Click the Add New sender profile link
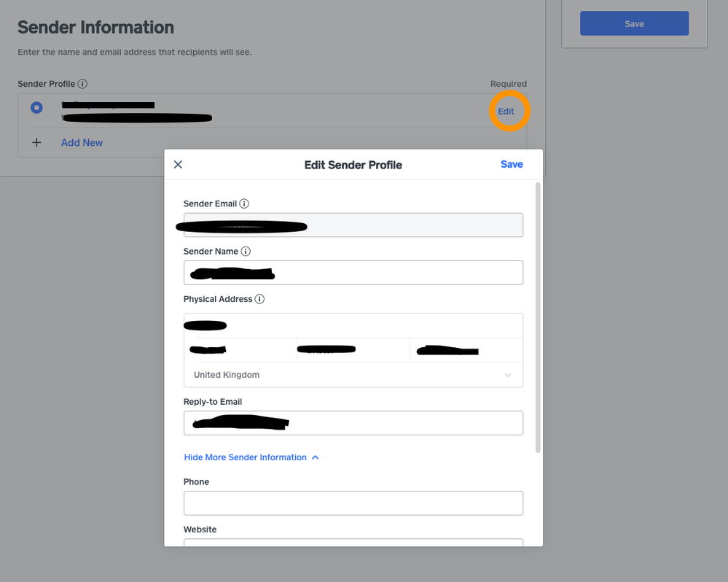728x582 pixels. coord(82,143)
